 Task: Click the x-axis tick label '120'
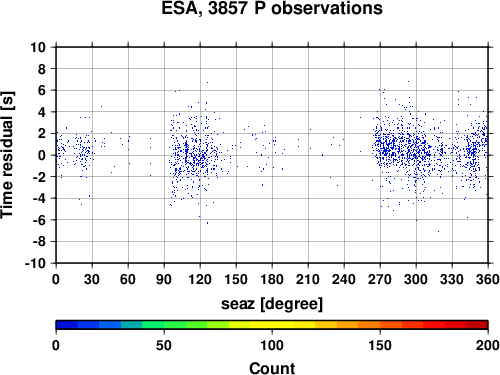200,279
